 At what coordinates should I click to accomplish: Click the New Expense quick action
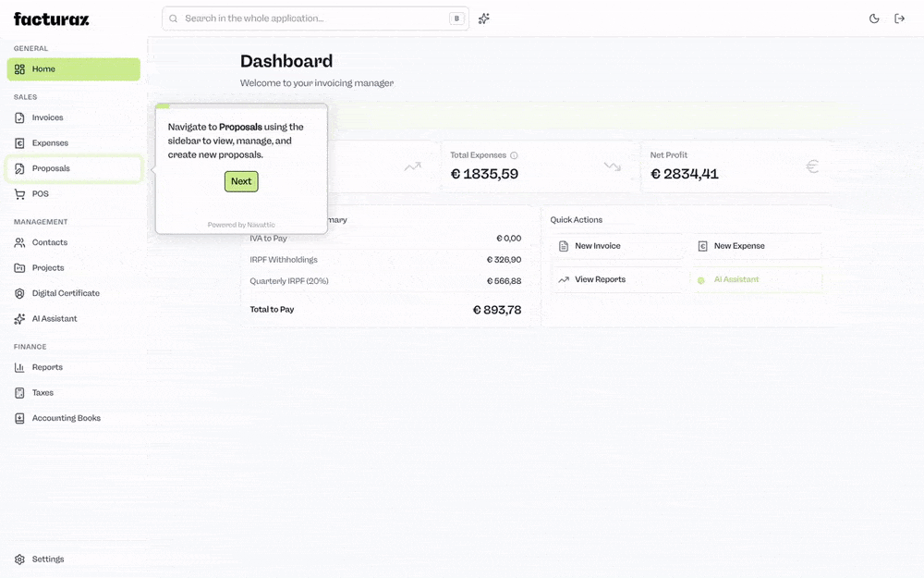[757, 246]
